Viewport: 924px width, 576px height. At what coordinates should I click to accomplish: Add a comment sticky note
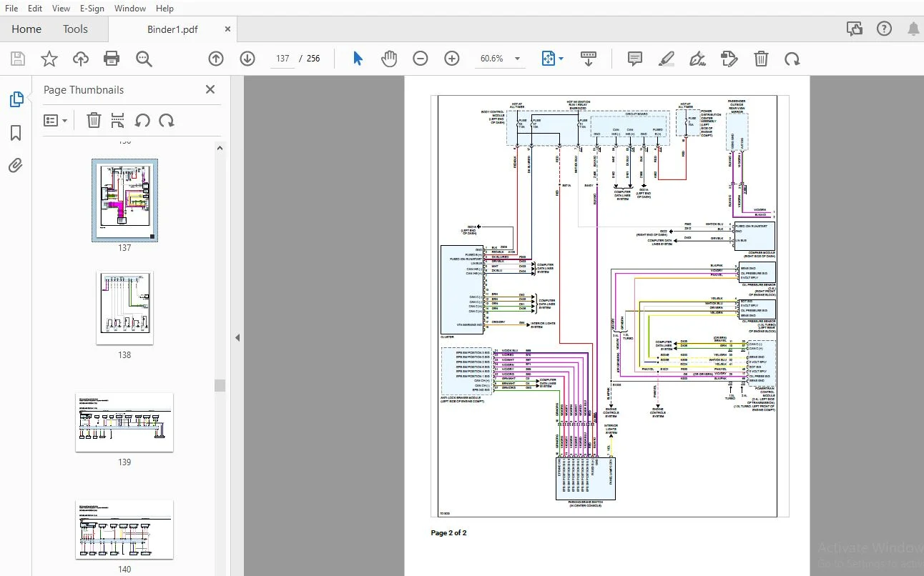click(635, 59)
